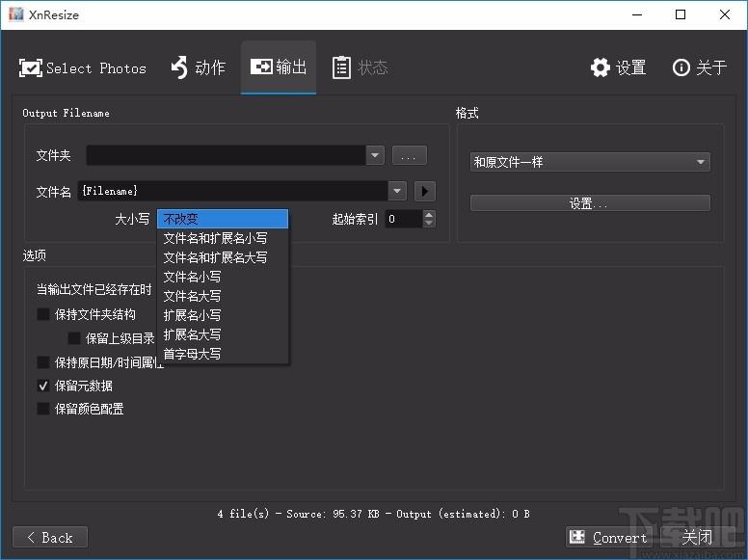The height and width of the screenshot is (560, 748).
Task: Select 首字母大写 from the list
Action: coord(223,354)
